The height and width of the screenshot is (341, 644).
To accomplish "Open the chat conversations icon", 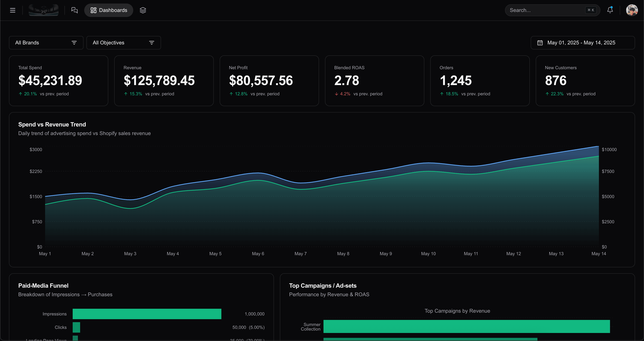I will click(x=75, y=10).
